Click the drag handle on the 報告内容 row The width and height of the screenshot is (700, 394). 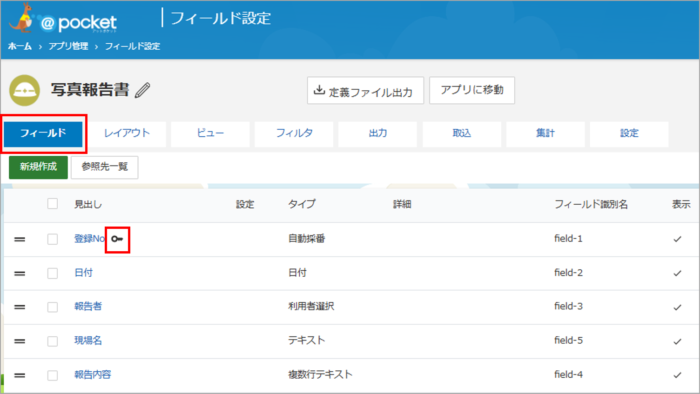point(20,375)
